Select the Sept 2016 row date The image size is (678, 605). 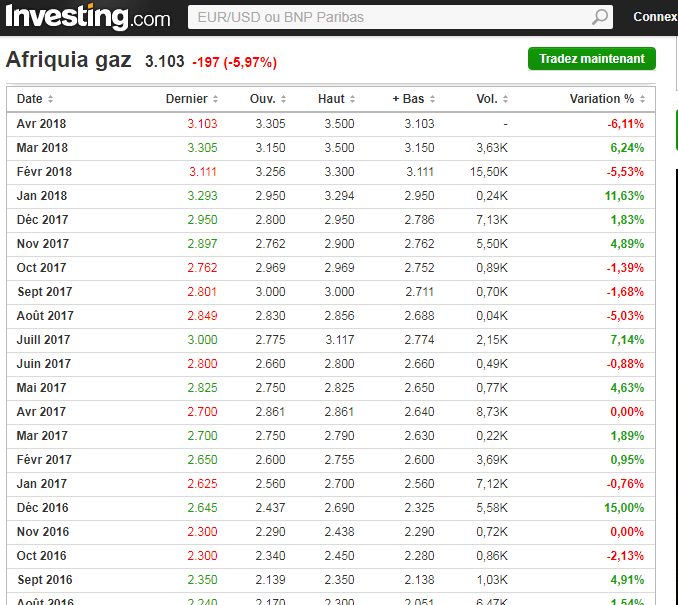[44, 580]
